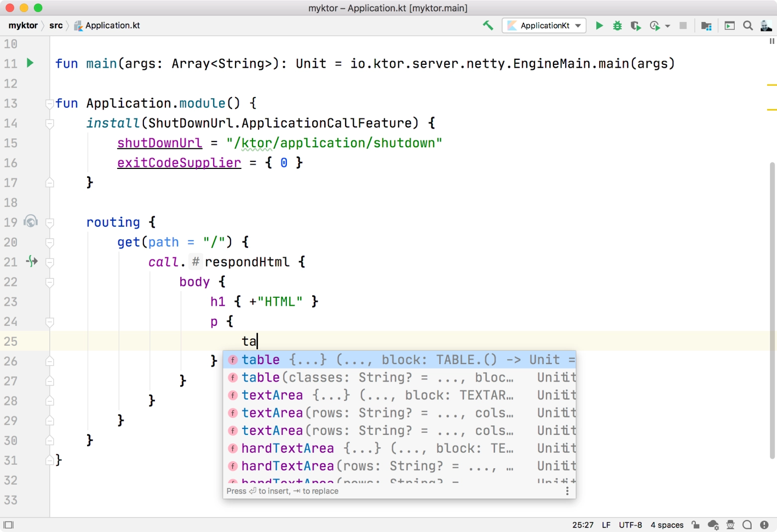Start debugging with the bug icon

pyautogui.click(x=617, y=25)
